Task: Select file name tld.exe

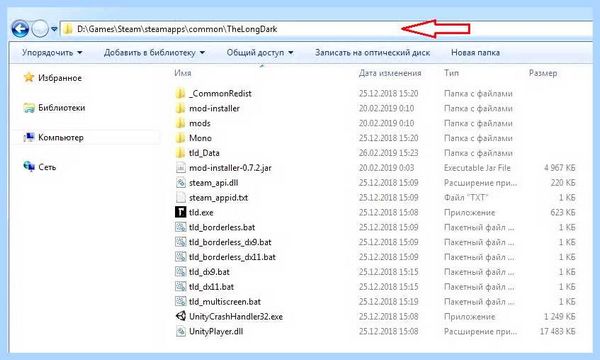Action: tap(201, 212)
